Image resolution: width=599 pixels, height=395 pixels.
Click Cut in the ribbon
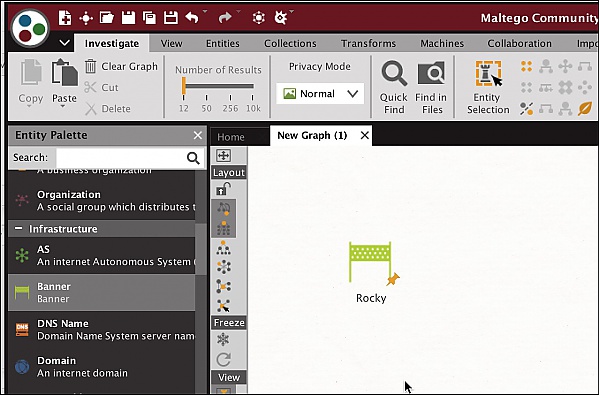coord(101,87)
